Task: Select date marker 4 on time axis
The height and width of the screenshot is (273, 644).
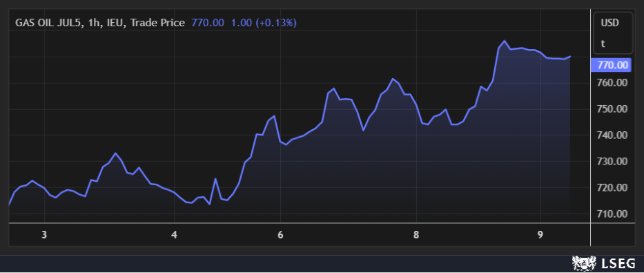Action: click(x=175, y=235)
